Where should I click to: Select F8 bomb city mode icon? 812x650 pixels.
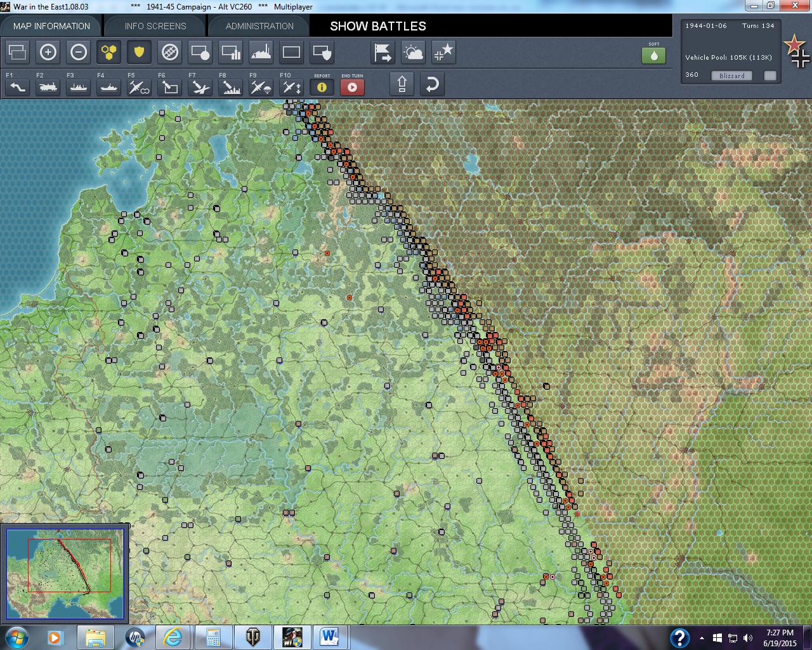[230, 87]
